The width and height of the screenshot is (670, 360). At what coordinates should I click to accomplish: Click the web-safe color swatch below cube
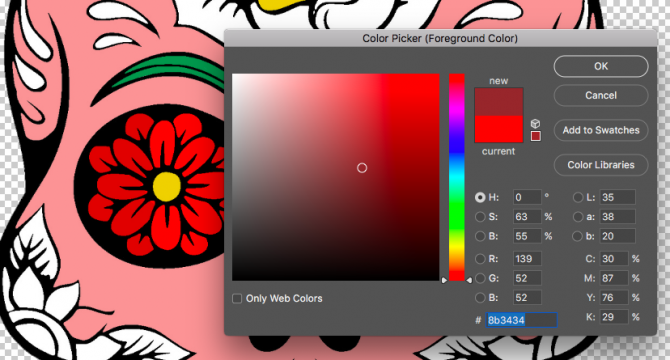tap(535, 136)
